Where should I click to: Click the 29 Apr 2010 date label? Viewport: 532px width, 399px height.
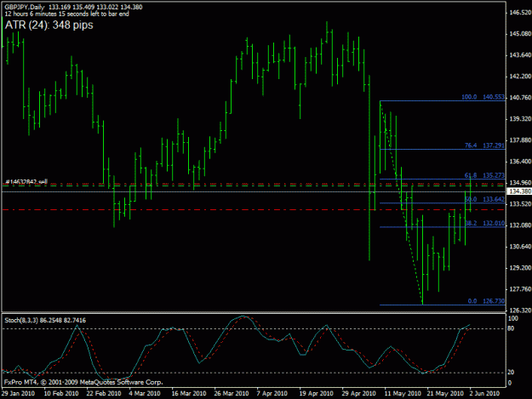click(x=359, y=393)
